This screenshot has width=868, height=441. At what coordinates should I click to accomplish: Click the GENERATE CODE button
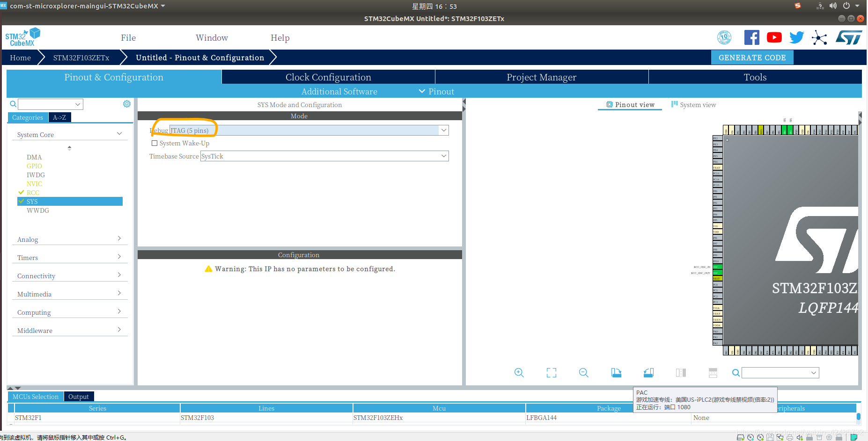click(x=752, y=58)
